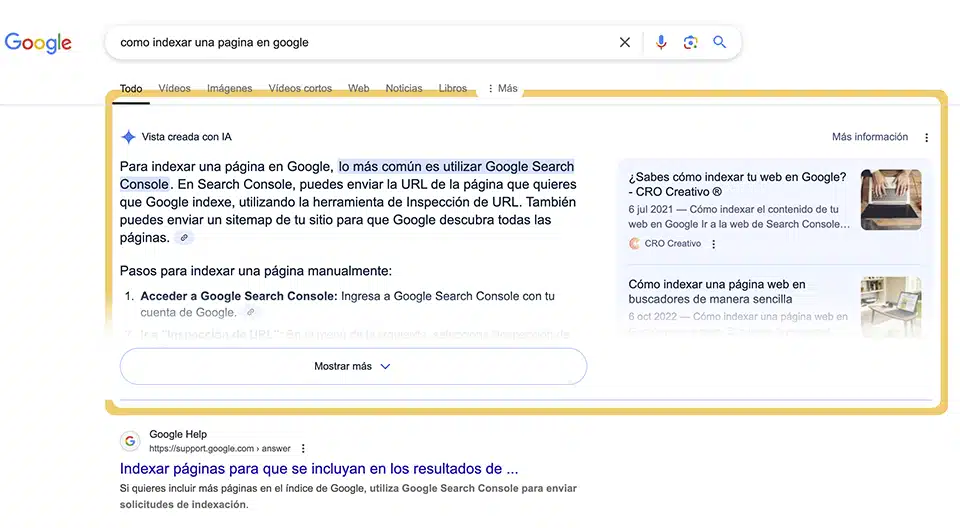Click bold 'Acceder a Google Search Console:' step
The height and width of the screenshot is (528, 960).
[x=239, y=296]
